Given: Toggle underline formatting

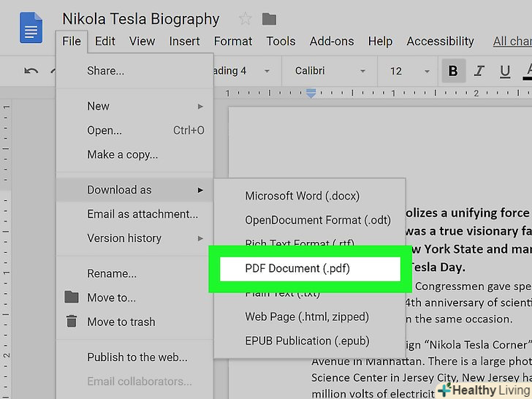Looking at the screenshot, I should pos(504,71).
